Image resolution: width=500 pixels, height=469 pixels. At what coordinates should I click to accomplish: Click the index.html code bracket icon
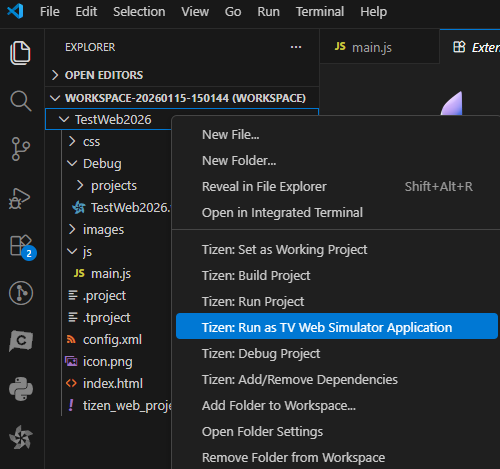coord(71,383)
